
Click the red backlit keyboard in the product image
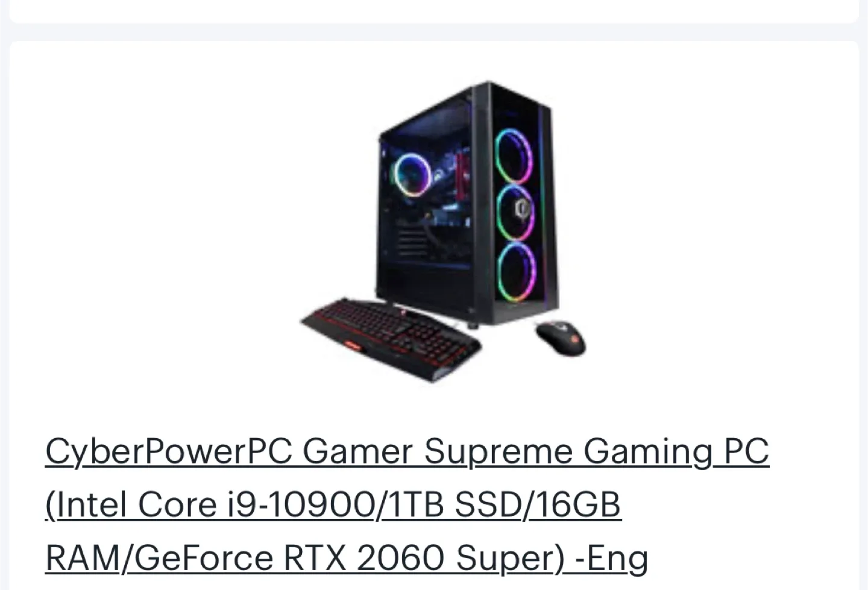click(392, 339)
